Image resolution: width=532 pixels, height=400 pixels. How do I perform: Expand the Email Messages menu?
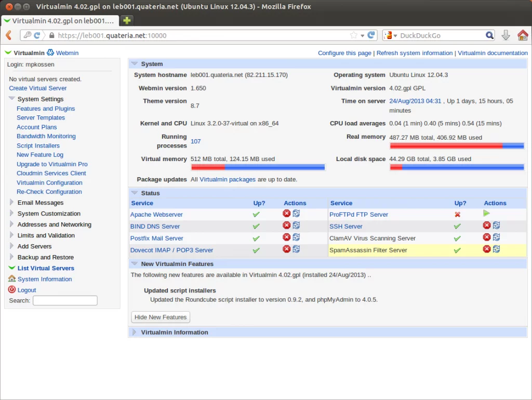[11, 202]
